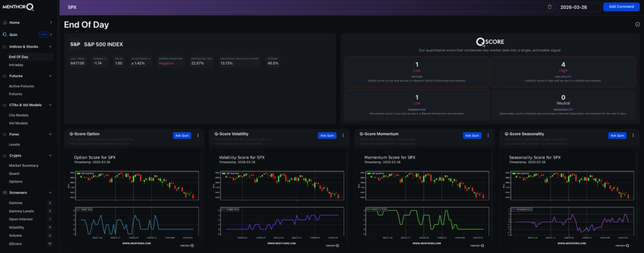Image resolution: width=644 pixels, height=253 pixels.
Task: Click the Seasonality score card showing 0 Neutral
Action: pyautogui.click(x=563, y=105)
